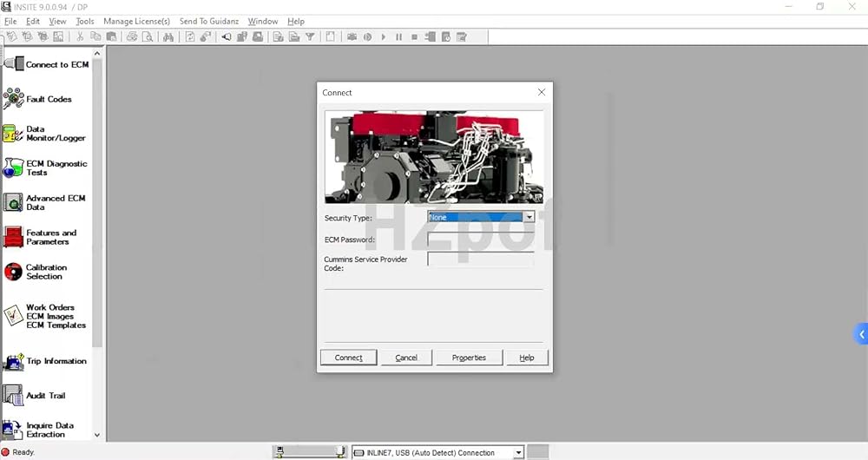Open Work Orders ECM Images ECM Templates

coord(44,316)
